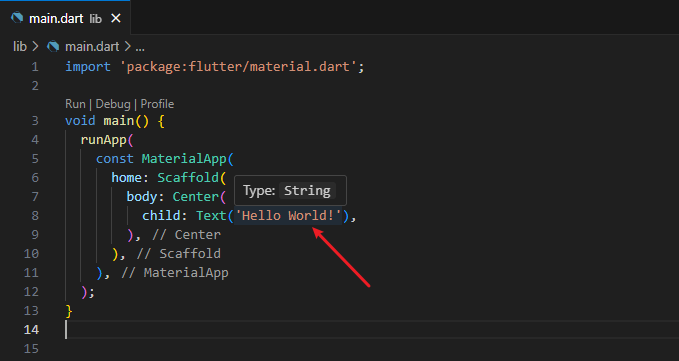Click the Dart file icon in the tab
Screen dimensions: 679x361
tap(17, 18)
